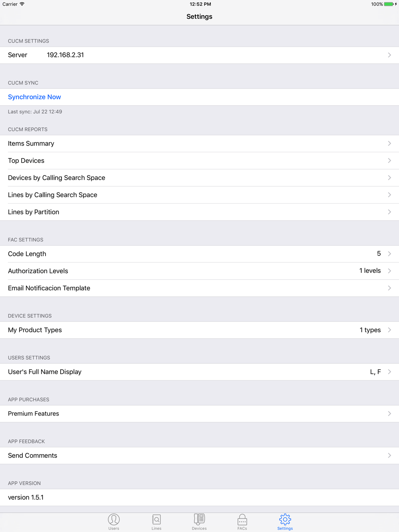Expand the Items Summary chevron
Viewport: 399px width, 532px height.
point(389,144)
